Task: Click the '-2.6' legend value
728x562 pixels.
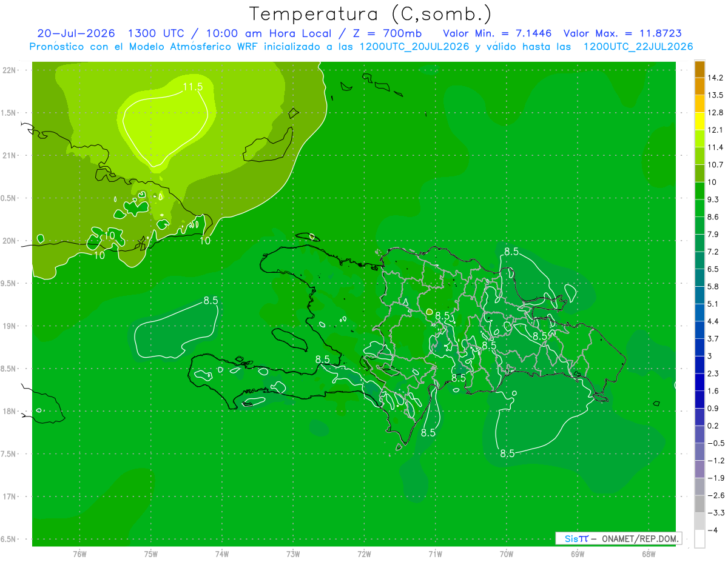Action: point(715,495)
